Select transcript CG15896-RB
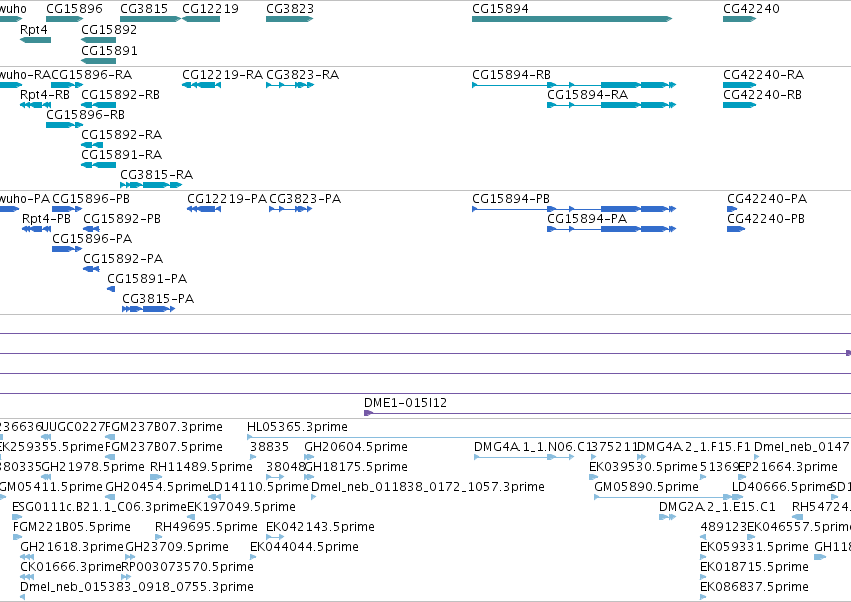 (x=65, y=125)
